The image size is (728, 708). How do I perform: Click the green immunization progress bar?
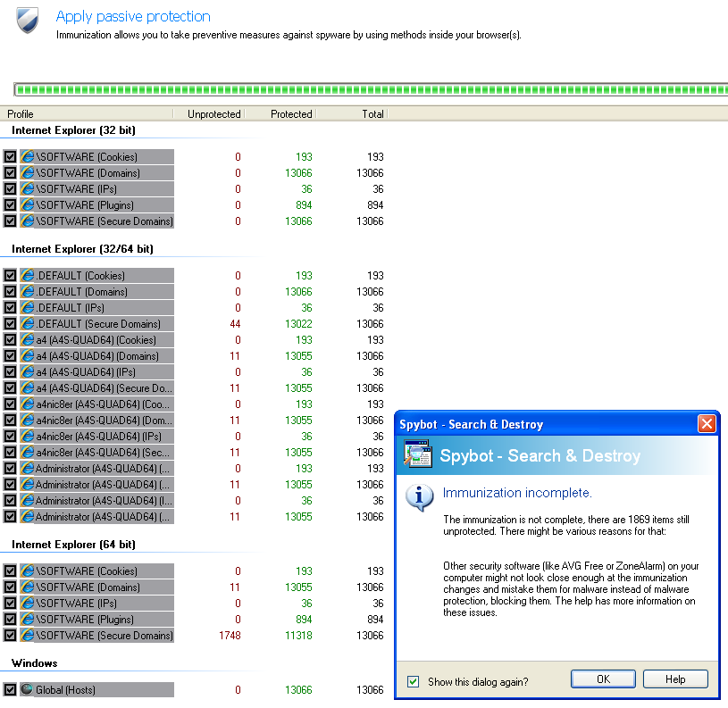[x=371, y=89]
